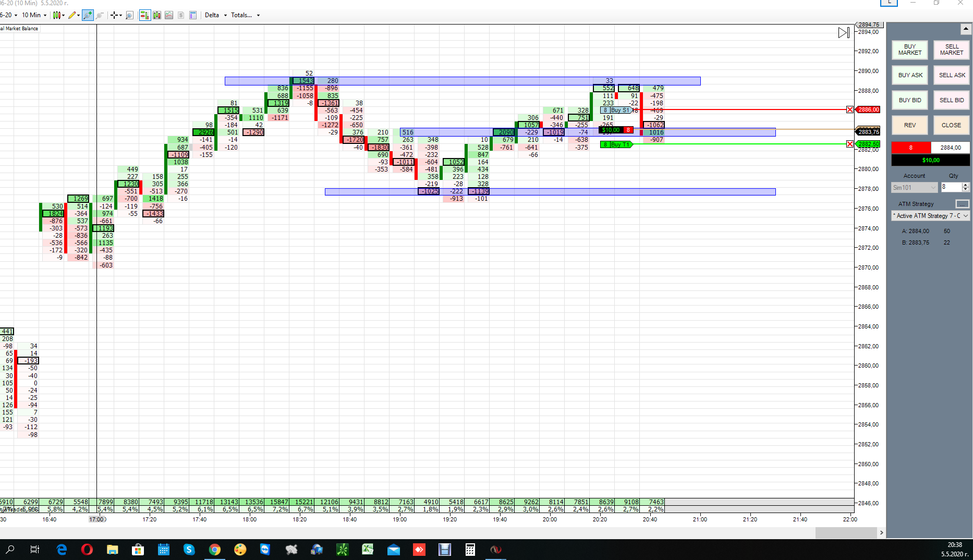Open the chart style candlestick icon

[57, 15]
